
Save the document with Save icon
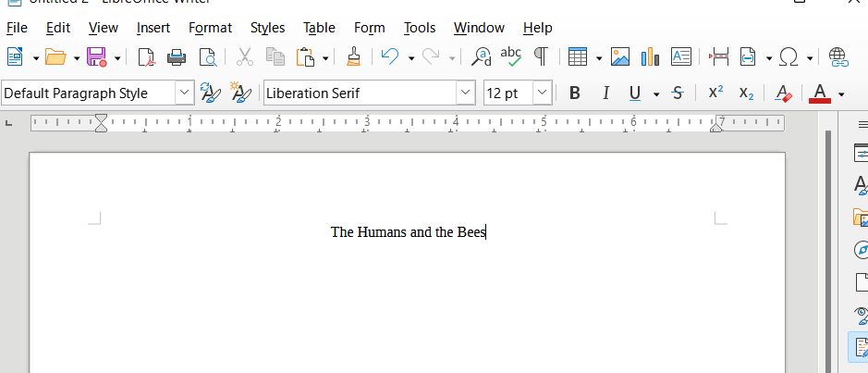[97, 56]
